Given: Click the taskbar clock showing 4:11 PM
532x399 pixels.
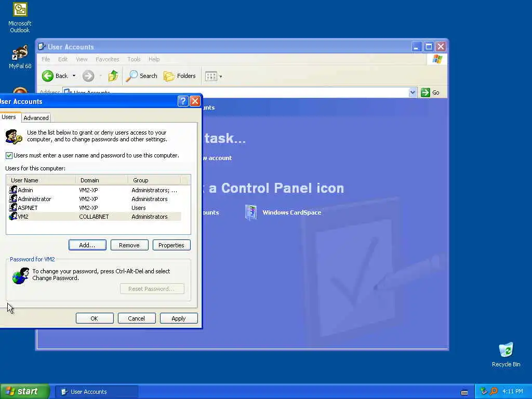Looking at the screenshot, I should click(513, 391).
